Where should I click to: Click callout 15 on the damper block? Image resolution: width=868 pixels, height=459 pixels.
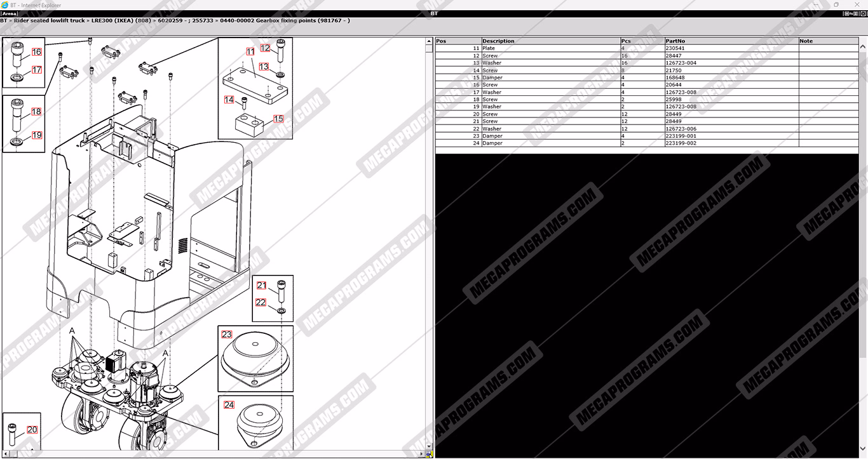point(278,119)
